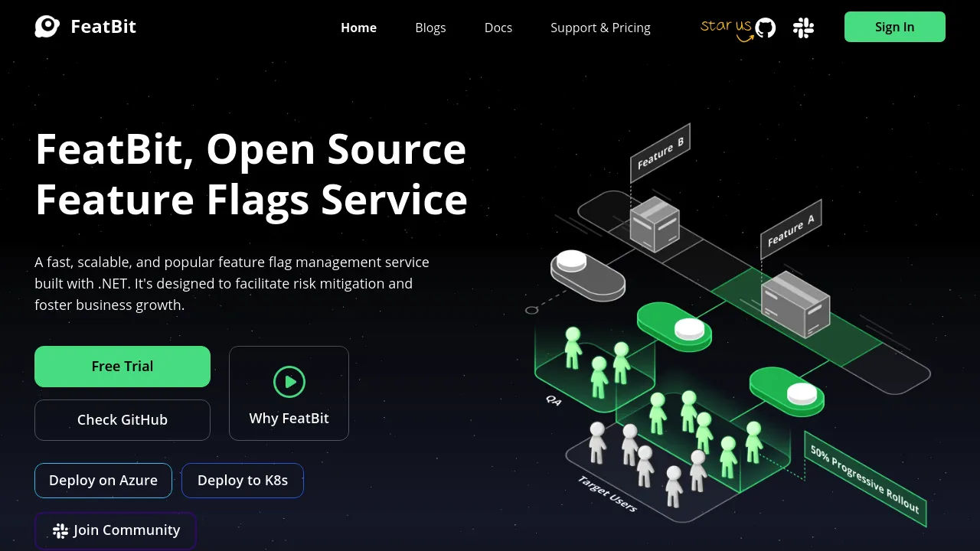Image resolution: width=980 pixels, height=551 pixels.
Task: Click the Join Community button
Action: coord(116,530)
